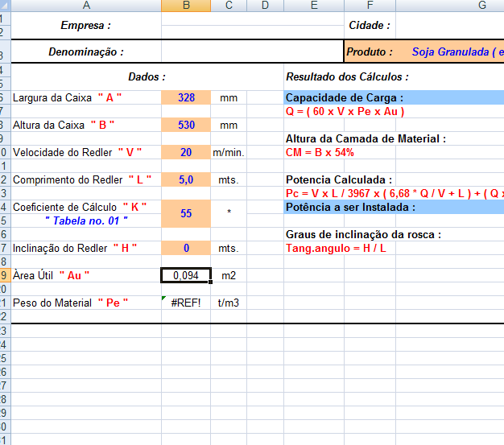Select the Cidade label cell
This screenshot has width=504, height=445.
point(370,25)
